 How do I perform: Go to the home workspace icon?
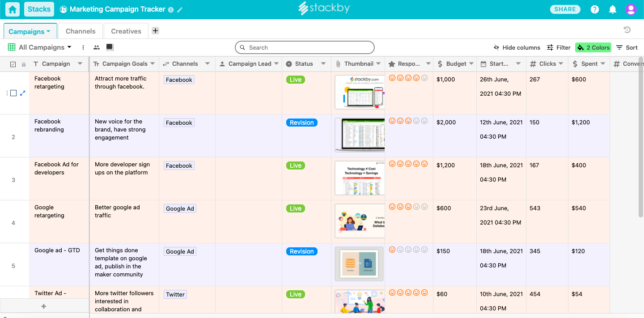[x=13, y=9]
